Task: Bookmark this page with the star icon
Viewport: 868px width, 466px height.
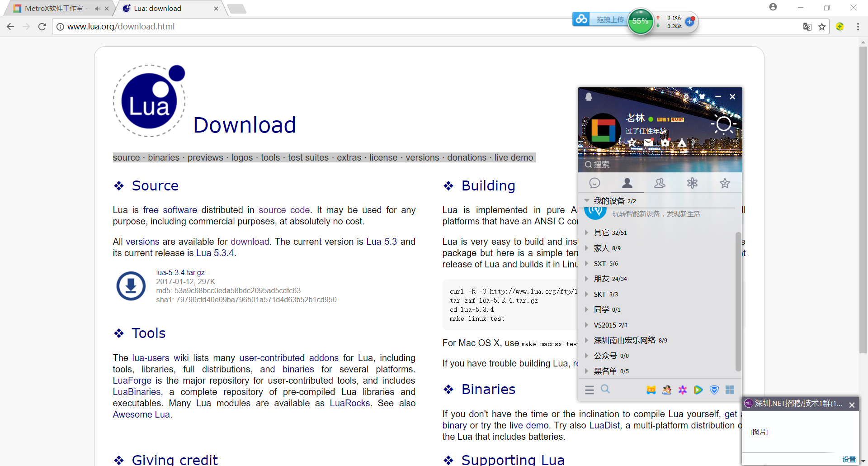Action: (822, 27)
